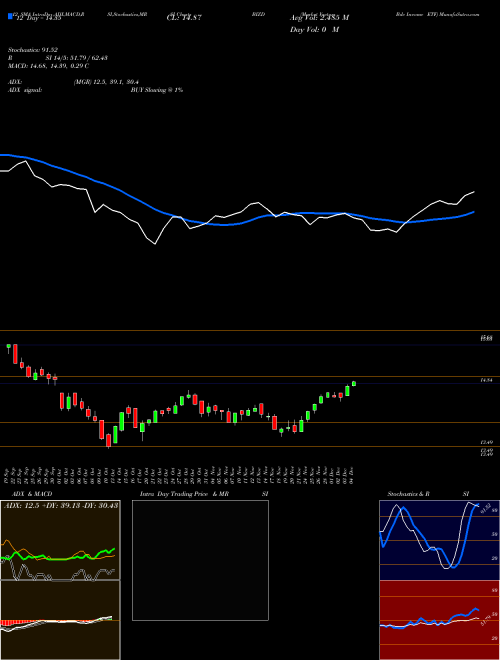Click the last green candlestick on the price chart
The width and height of the screenshot is (500, 660).
coord(354,383)
